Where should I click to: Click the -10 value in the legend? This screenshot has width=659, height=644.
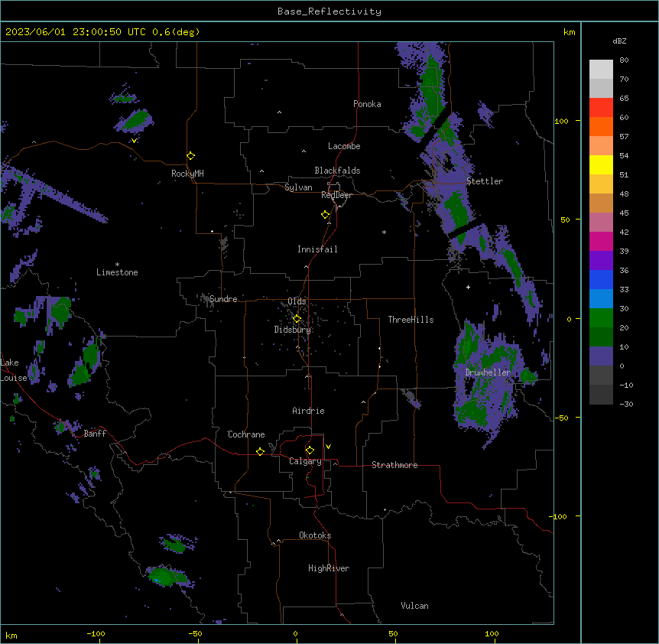626,385
